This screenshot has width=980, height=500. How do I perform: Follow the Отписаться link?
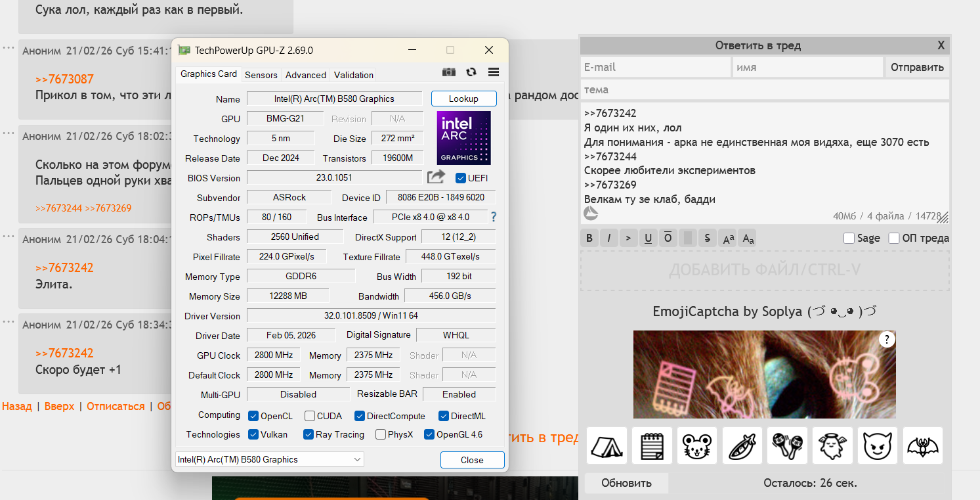pos(116,406)
